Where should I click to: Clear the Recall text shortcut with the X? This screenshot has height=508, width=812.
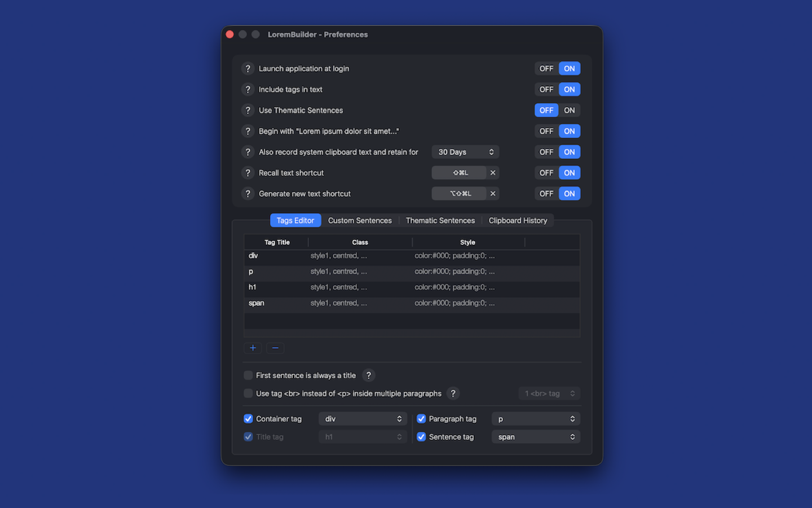pyautogui.click(x=493, y=173)
